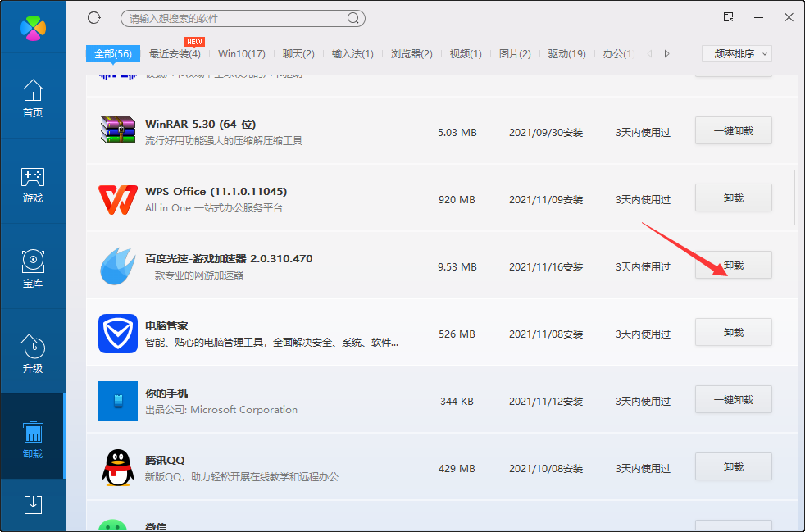Uninstall 腾讯QQ with 卸载 button
Viewport: 805px width, 532px height.
(x=734, y=466)
